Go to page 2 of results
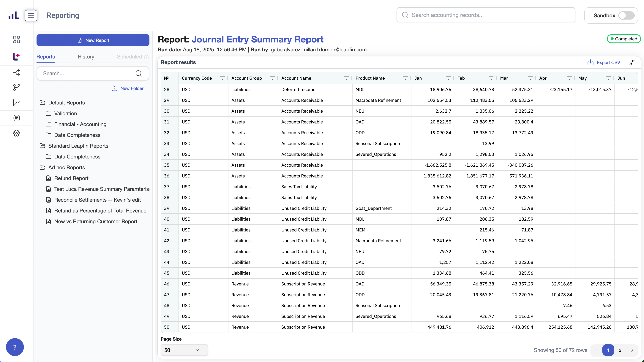Viewport: 644px width, 362px height. [x=620, y=350]
